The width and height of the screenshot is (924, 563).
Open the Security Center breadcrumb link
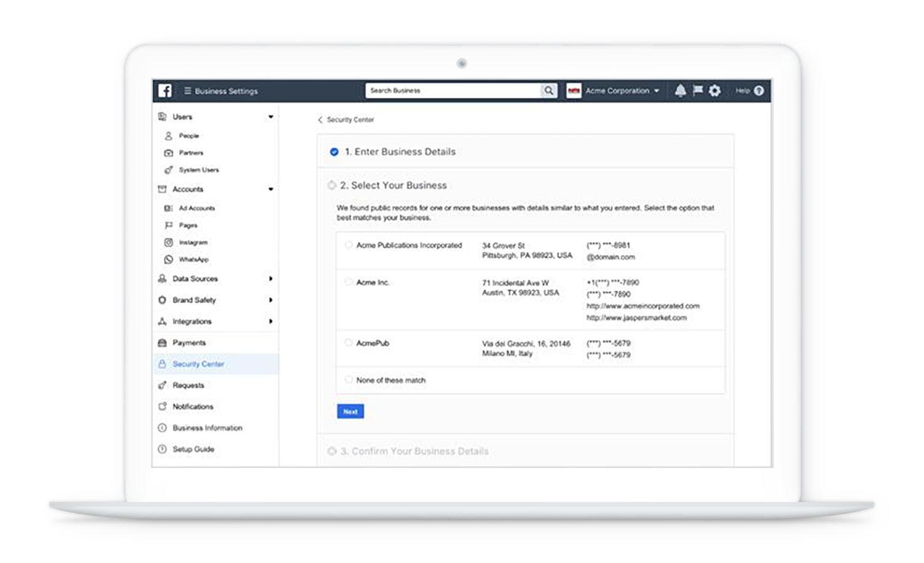pyautogui.click(x=351, y=119)
